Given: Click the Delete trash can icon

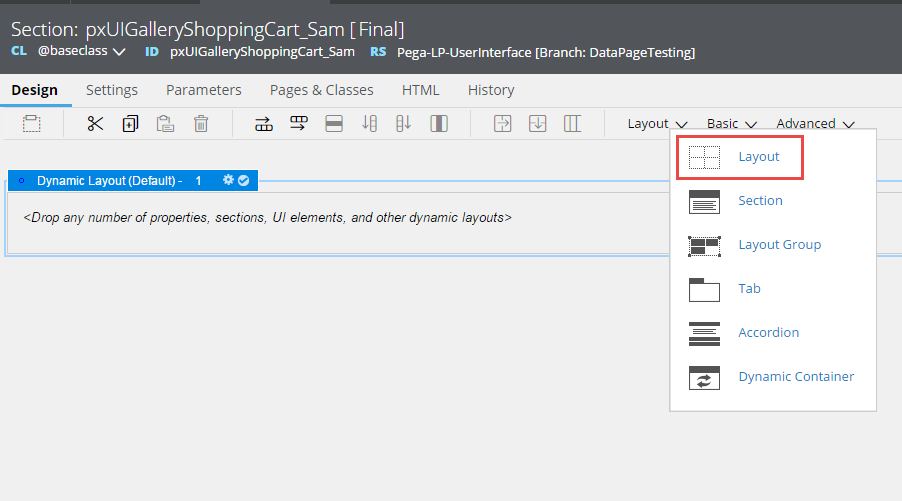Looking at the screenshot, I should [x=201, y=124].
